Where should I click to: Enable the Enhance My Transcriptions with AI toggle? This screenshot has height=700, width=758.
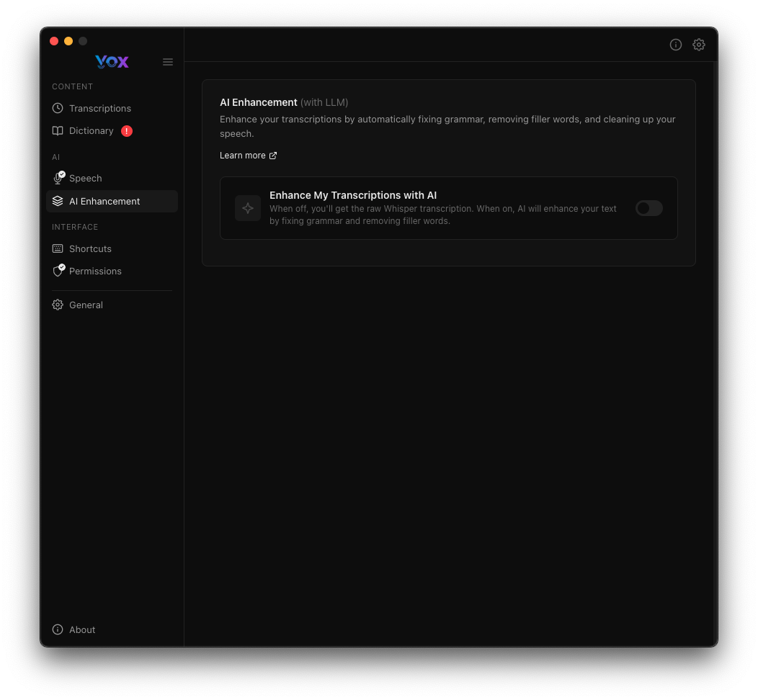click(648, 207)
